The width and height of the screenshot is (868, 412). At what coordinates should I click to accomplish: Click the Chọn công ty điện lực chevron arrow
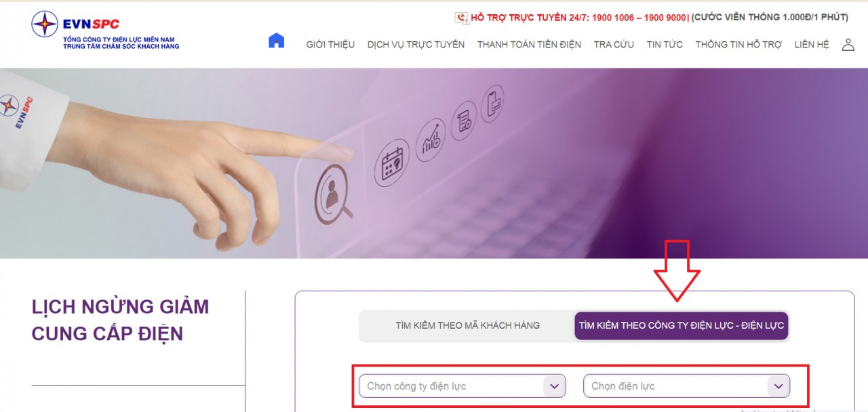coord(554,386)
